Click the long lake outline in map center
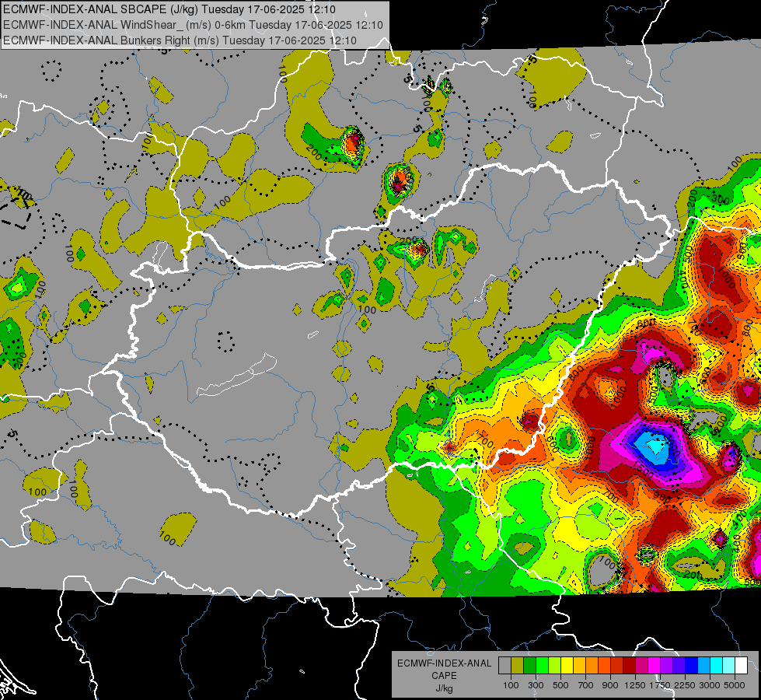The width and height of the screenshot is (761, 700). click(x=237, y=375)
